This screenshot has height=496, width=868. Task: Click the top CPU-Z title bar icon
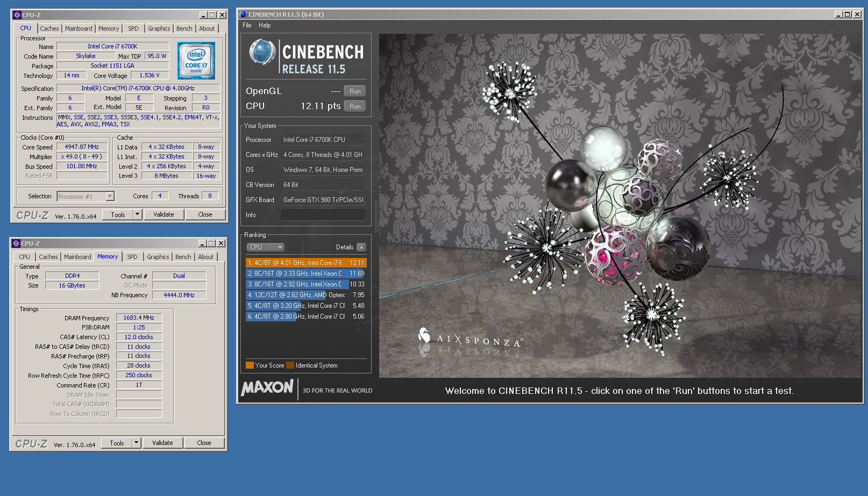point(17,15)
